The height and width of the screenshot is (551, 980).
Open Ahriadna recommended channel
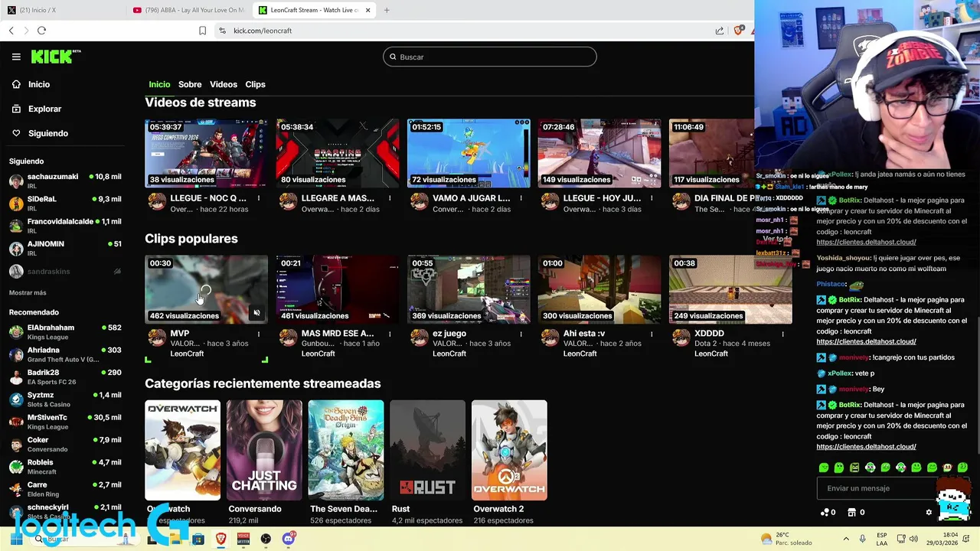point(65,354)
